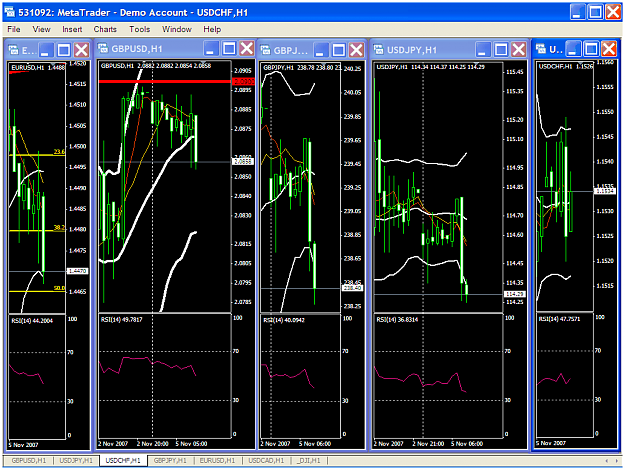Image resolution: width=625 pixels, height=470 pixels.
Task: Click the GBPJPY chart window icon
Action: (x=265, y=50)
